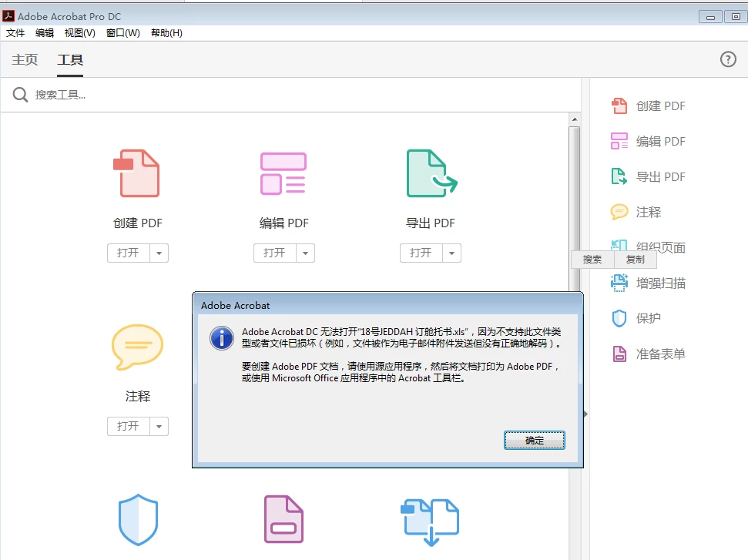The height and width of the screenshot is (560, 748).
Task: Click 保护 text in right sidebar
Action: click(x=649, y=318)
